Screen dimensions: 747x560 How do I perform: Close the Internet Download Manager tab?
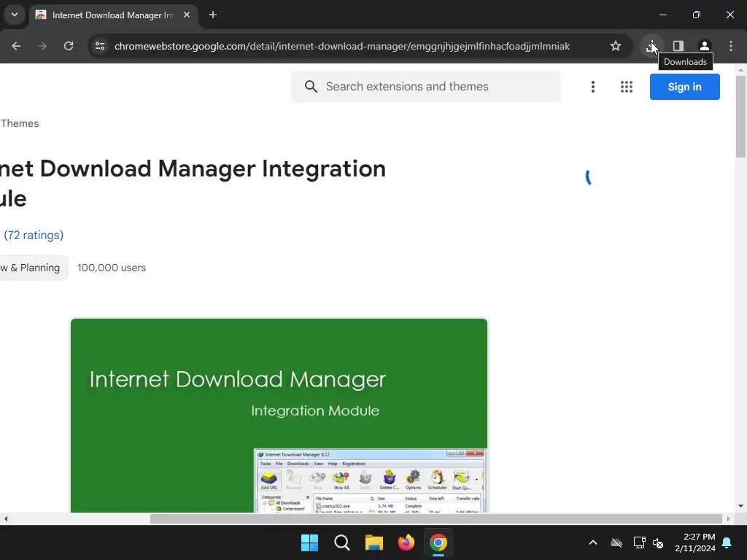[x=187, y=15]
